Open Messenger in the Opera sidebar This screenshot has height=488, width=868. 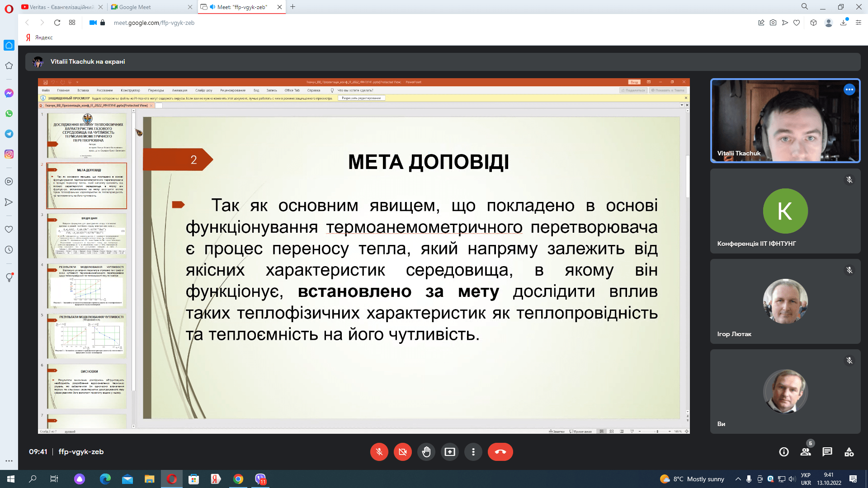pos(9,93)
